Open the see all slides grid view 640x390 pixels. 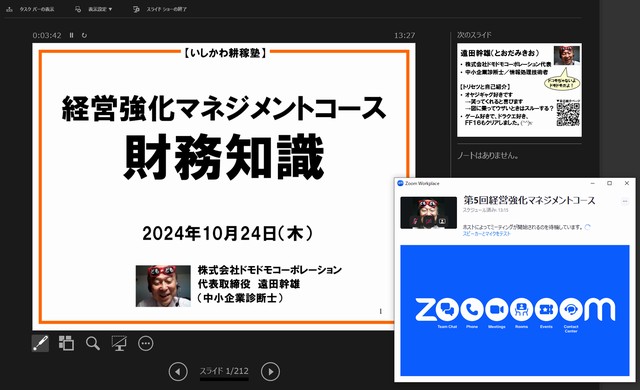[66, 343]
